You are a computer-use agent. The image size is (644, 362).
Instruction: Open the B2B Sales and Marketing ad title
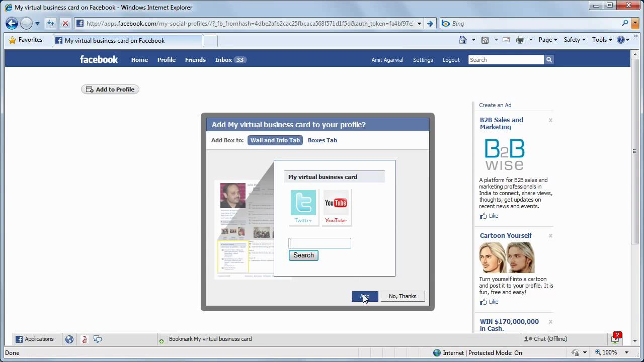pos(502,123)
